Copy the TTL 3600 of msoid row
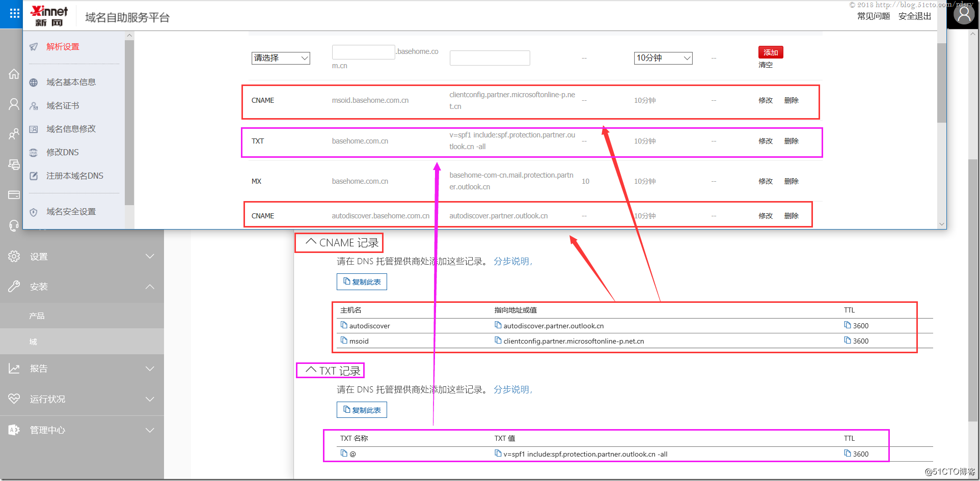 pos(847,341)
